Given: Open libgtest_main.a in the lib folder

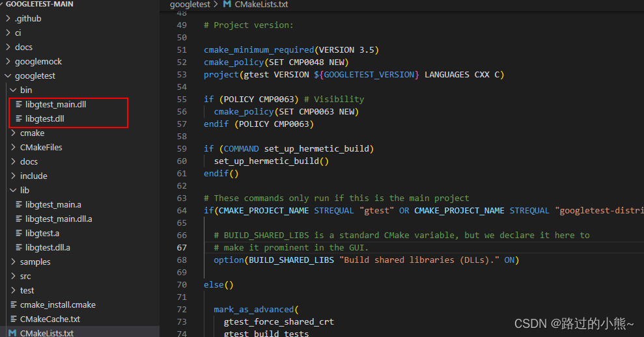Looking at the screenshot, I should click(x=53, y=204).
